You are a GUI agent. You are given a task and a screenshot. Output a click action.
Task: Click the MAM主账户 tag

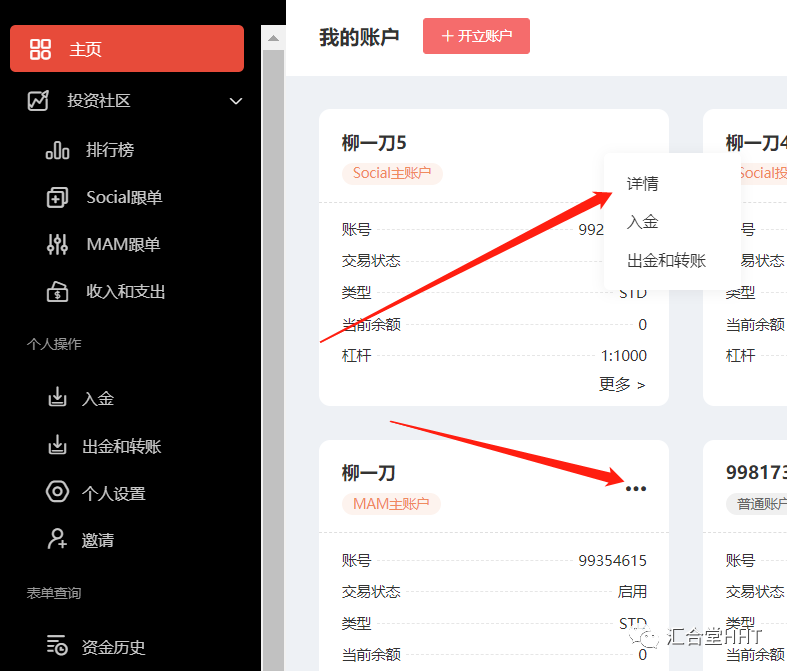pos(391,503)
